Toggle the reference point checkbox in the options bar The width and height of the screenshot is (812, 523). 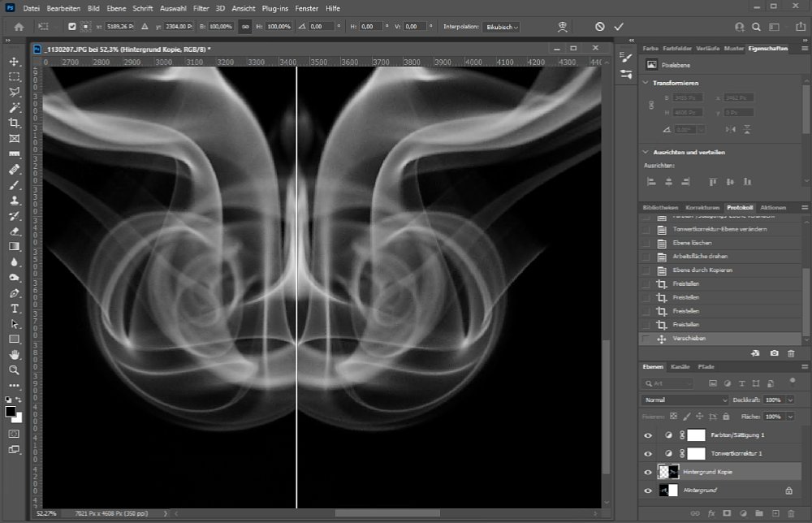coord(72,27)
